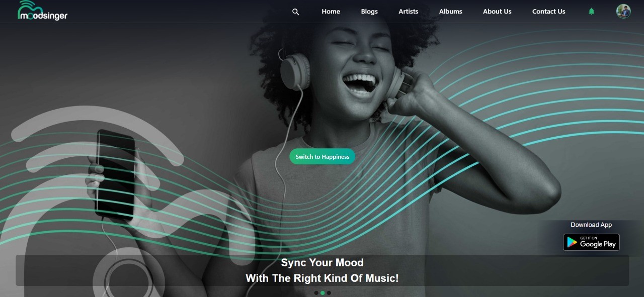Click the Sync Your Mood headline
The width and height of the screenshot is (644, 297).
click(x=322, y=263)
